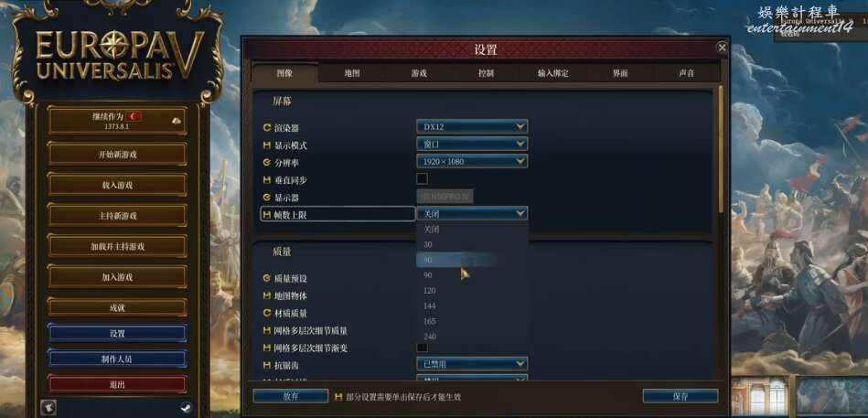This screenshot has width=868, height=418.
Task: Click the Paradox account icon below 退出
Action: pyautogui.click(x=48, y=408)
